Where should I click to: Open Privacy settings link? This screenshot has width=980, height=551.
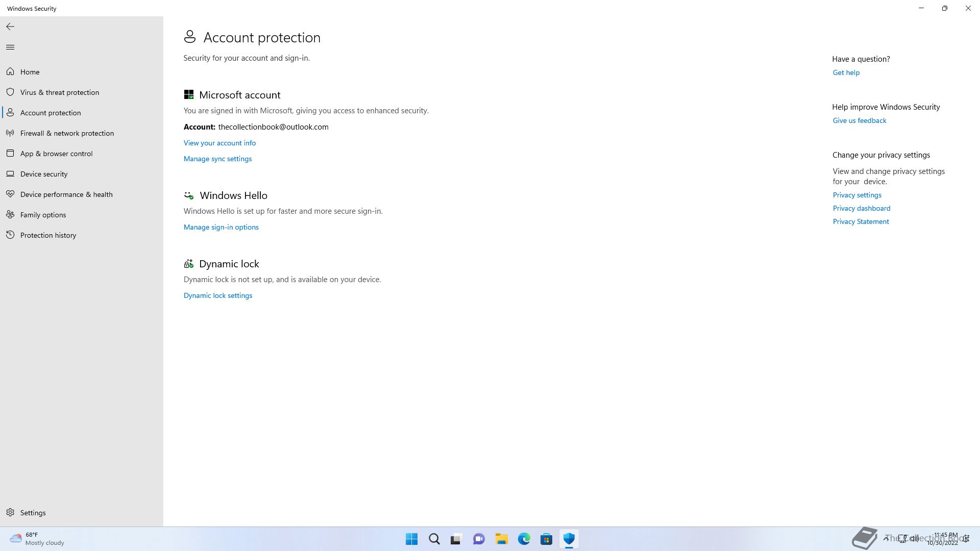click(x=857, y=195)
